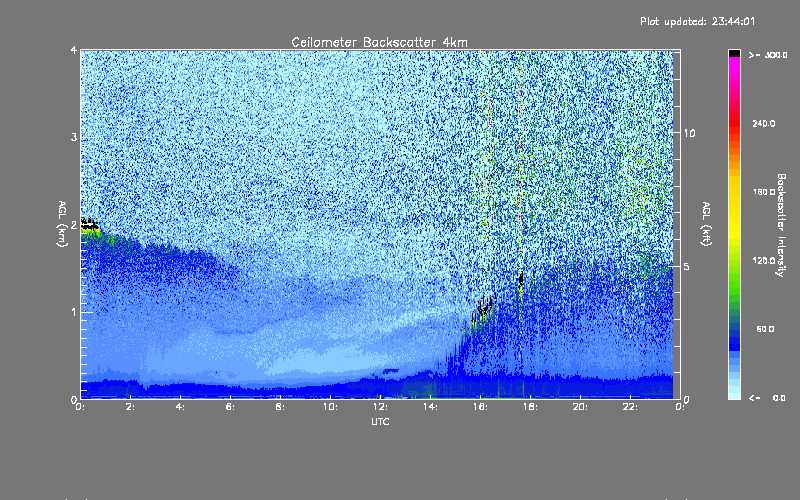Click the black top swatch of colorbar
The height and width of the screenshot is (500, 800).
click(x=734, y=53)
